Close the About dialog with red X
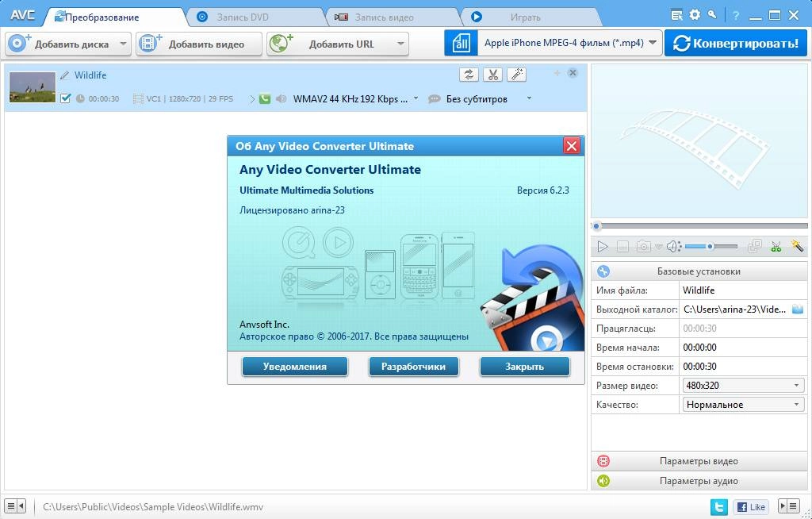Screen dimensions: 812x519 tap(572, 146)
